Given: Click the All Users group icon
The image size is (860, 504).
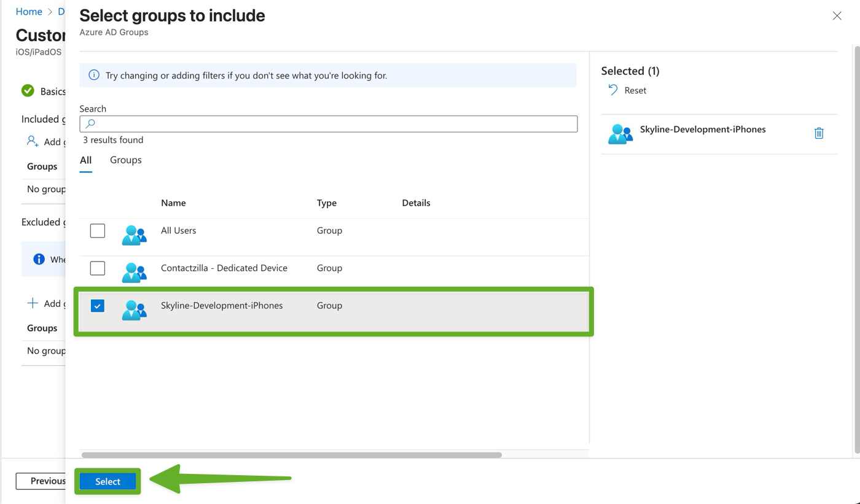Looking at the screenshot, I should click(x=134, y=235).
